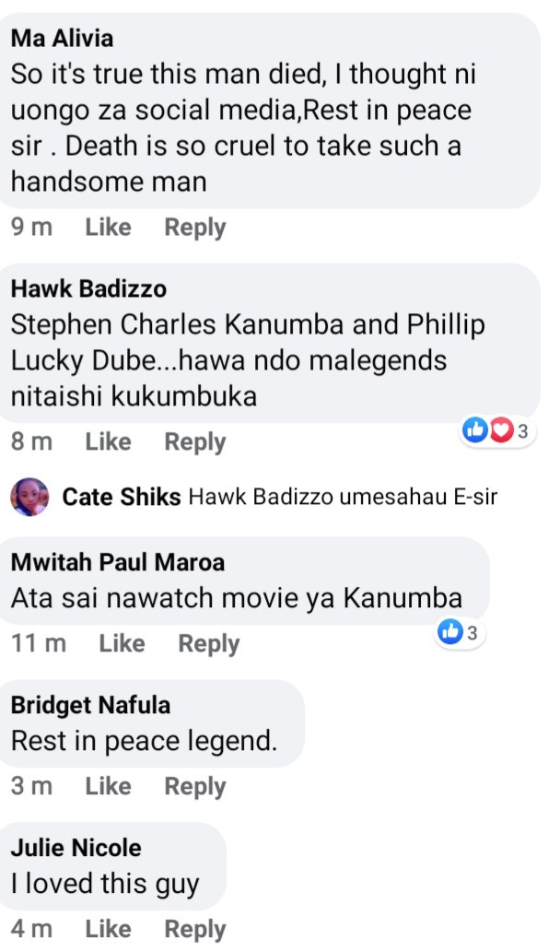Reply to Julie Nicole's comment
The width and height of the screenshot is (560, 951).
click(195, 929)
